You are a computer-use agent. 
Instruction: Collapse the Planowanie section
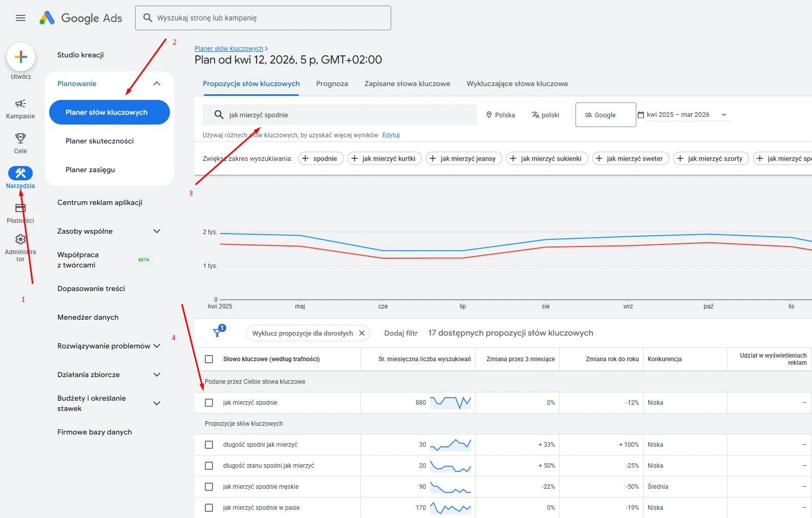tap(157, 84)
